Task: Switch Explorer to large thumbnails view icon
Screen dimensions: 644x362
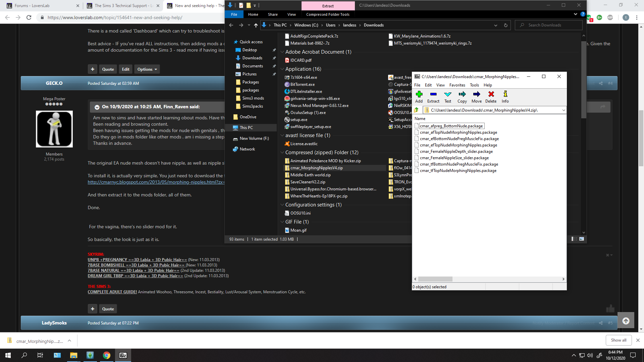Action: (x=582, y=239)
